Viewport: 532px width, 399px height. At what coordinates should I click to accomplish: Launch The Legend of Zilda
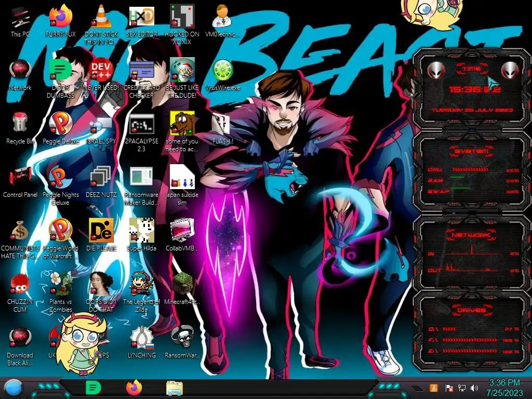(141, 292)
